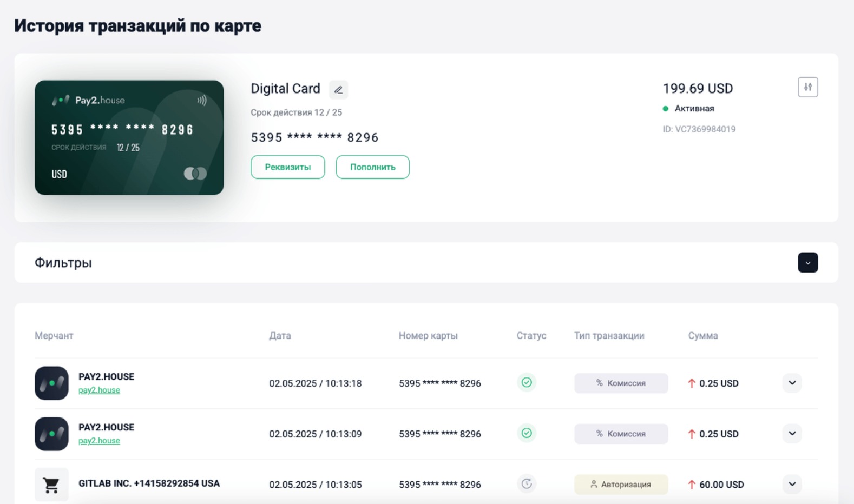Click the Digital Card name title
854x504 pixels.
pyautogui.click(x=285, y=89)
